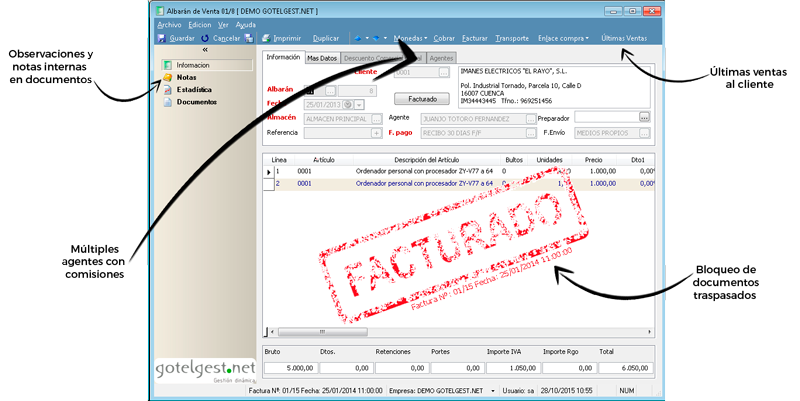Click the second blue navigation arrow icon
The height and width of the screenshot is (401, 800).
377,38
